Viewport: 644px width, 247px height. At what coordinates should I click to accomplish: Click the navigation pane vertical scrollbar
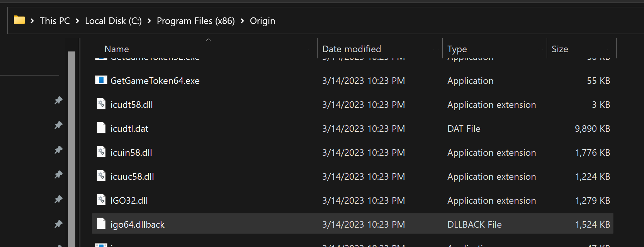pyautogui.click(x=71, y=147)
